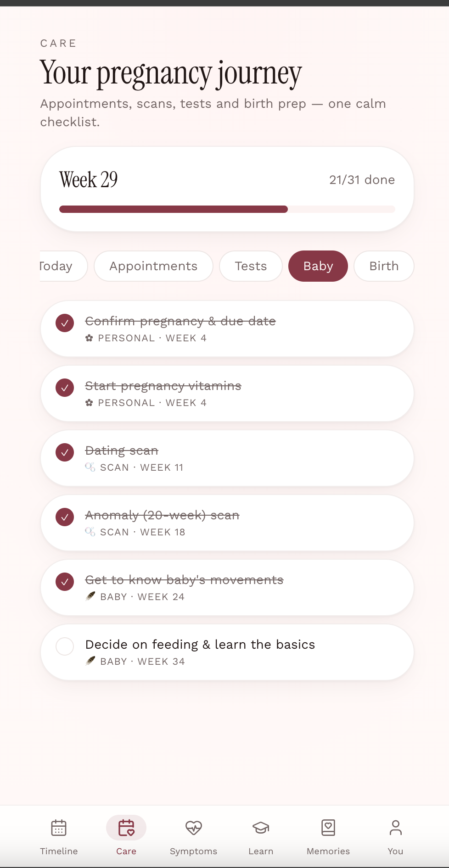Click the Week 29 progress bar
This screenshot has height=868, width=449.
pos(227,209)
